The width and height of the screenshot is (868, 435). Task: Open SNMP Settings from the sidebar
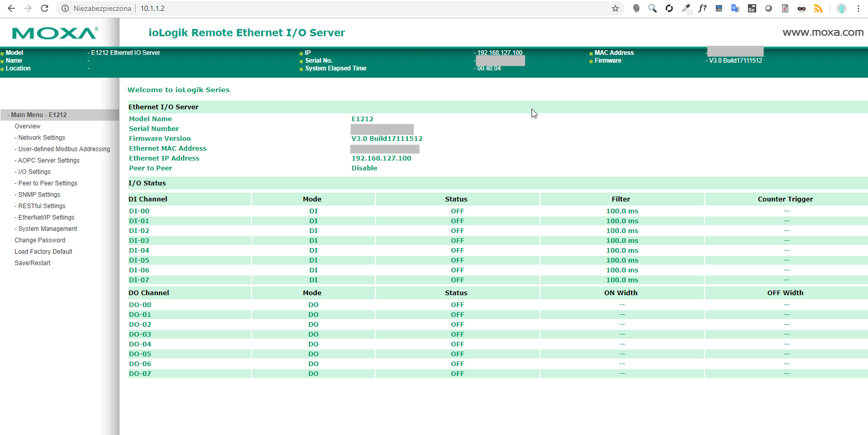click(39, 195)
